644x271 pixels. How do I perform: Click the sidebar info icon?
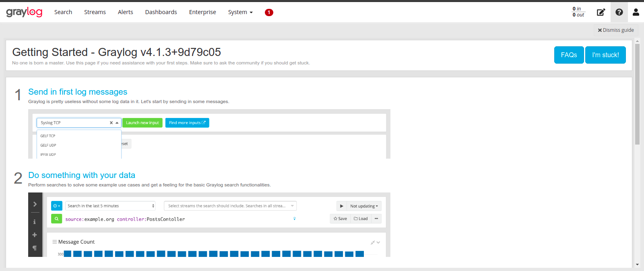(x=35, y=222)
